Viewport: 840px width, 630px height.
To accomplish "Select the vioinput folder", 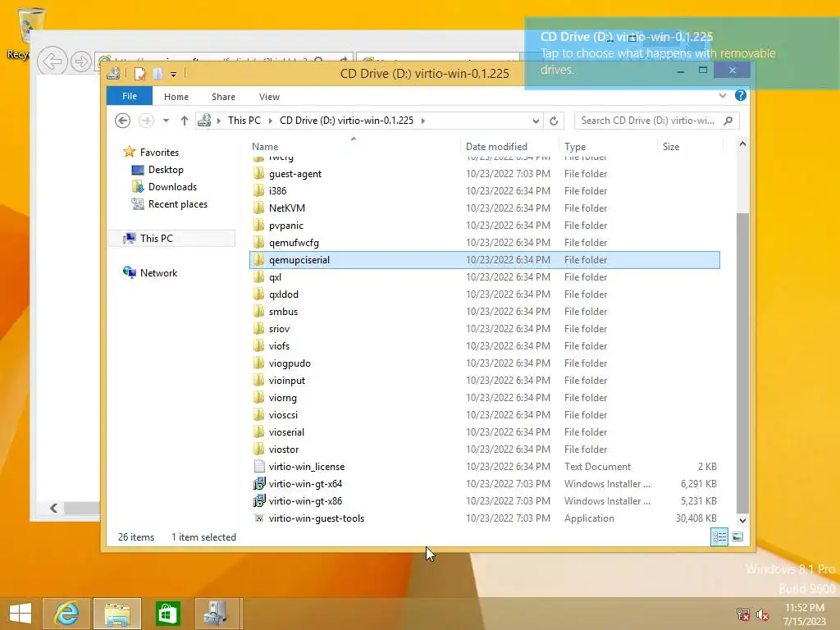I will (287, 381).
